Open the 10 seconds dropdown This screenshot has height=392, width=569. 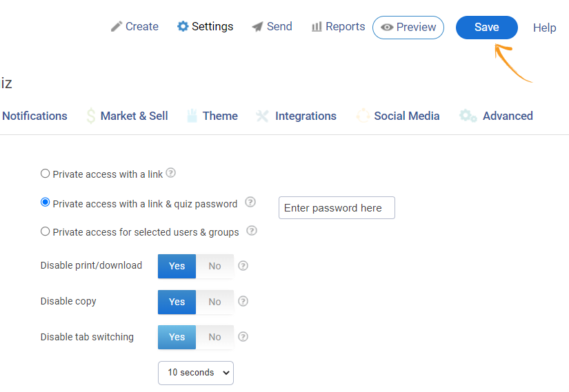[195, 373]
